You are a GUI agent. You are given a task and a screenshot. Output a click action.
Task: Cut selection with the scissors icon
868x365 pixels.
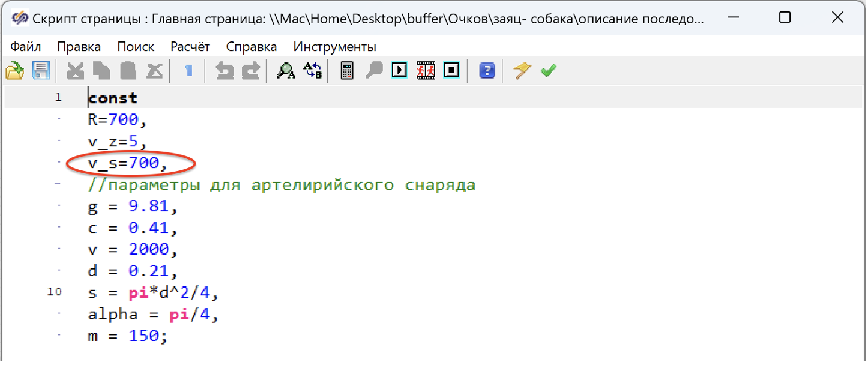pyautogui.click(x=75, y=71)
